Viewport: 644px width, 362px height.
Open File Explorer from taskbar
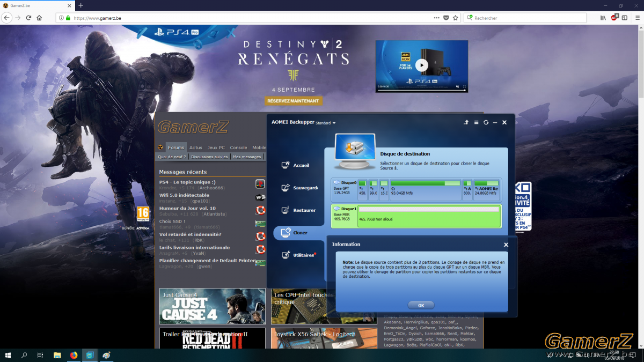pos(57,355)
